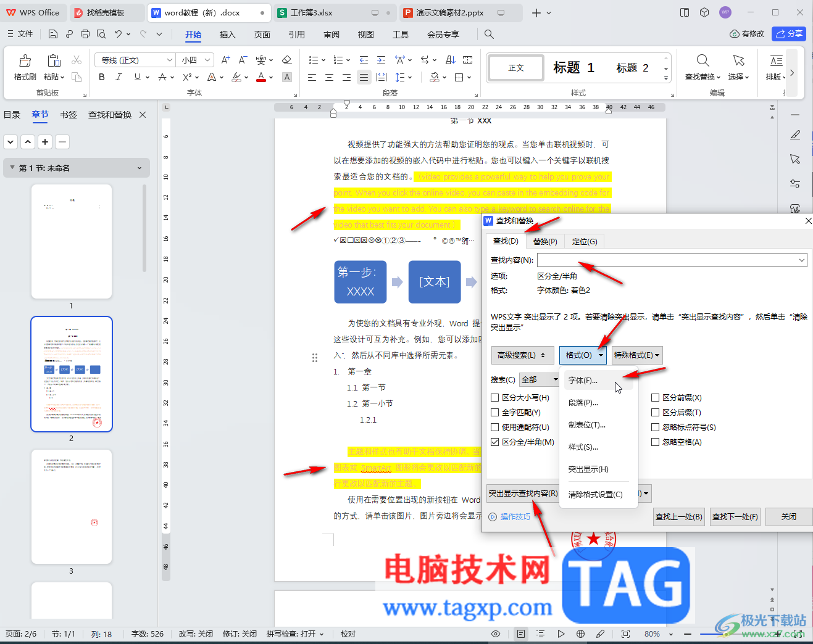Check the 区分大小写(H) option
The width and height of the screenshot is (813, 644).
tap(495, 398)
